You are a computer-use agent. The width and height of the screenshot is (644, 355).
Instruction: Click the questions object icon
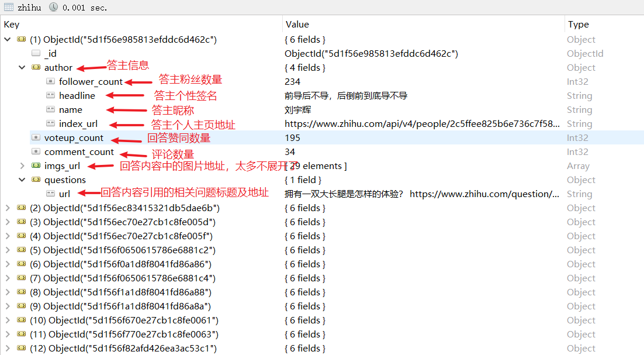pyautogui.click(x=36, y=179)
